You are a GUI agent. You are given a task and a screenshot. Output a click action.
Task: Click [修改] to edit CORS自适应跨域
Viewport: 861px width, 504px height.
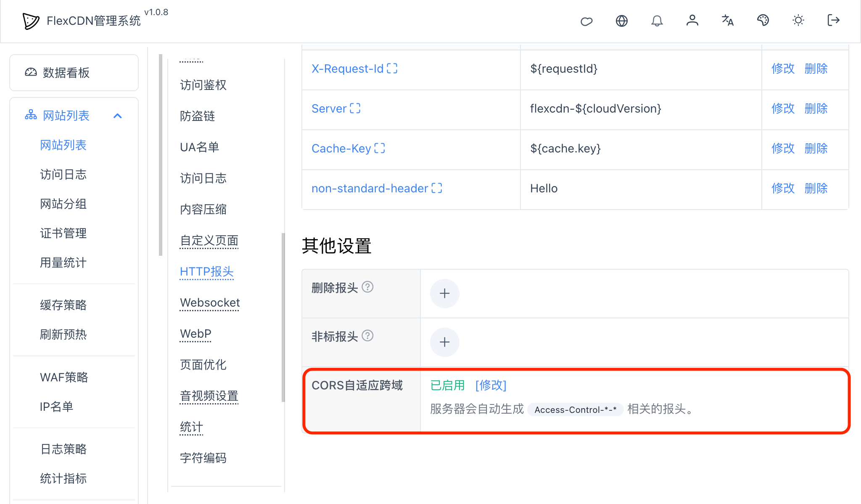[x=491, y=385]
